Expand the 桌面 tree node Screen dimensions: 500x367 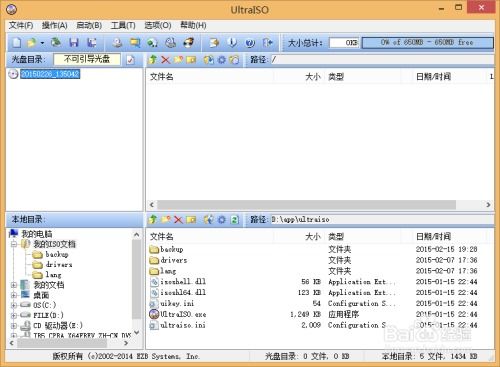14,295
